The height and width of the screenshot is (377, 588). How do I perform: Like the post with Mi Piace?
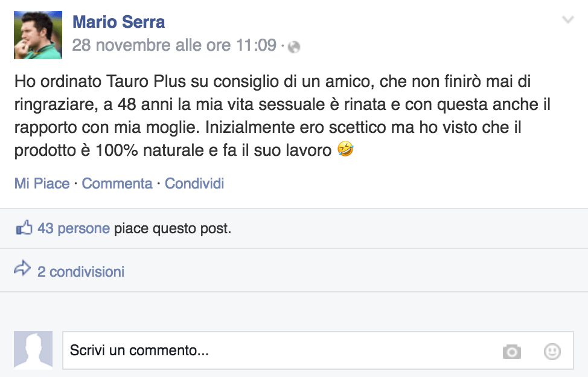click(x=42, y=183)
